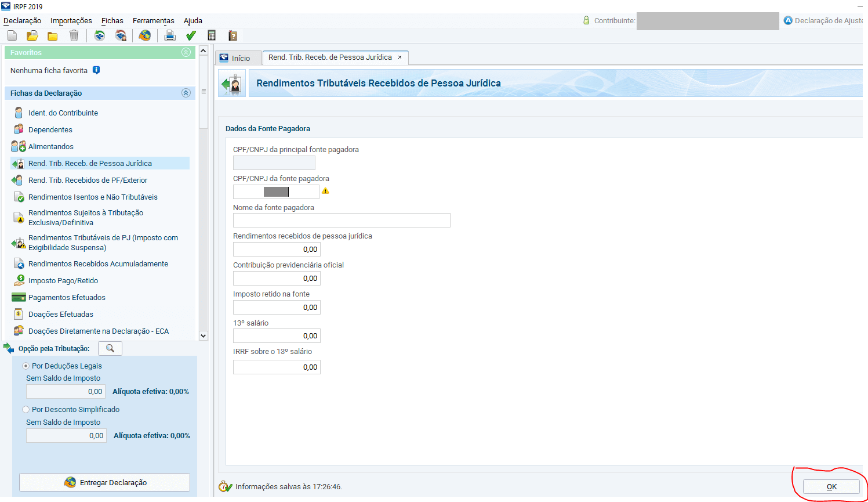
Task: Collapse the Fichas da Declaração panel
Action: [186, 93]
